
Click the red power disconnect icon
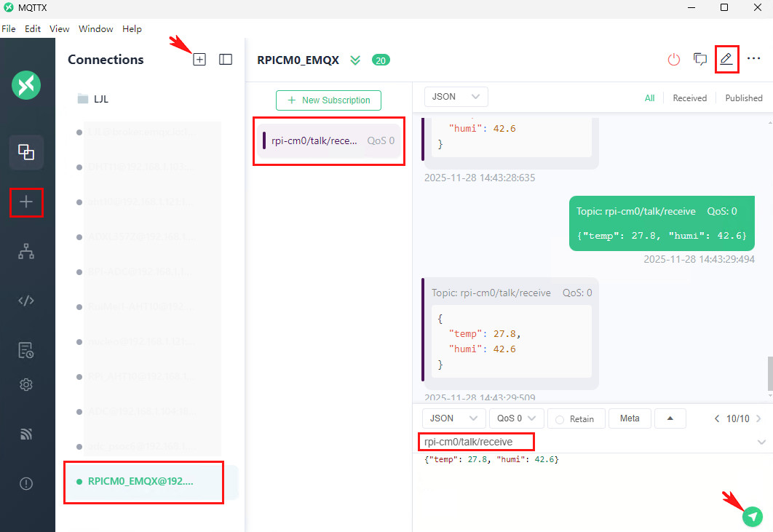coord(673,60)
